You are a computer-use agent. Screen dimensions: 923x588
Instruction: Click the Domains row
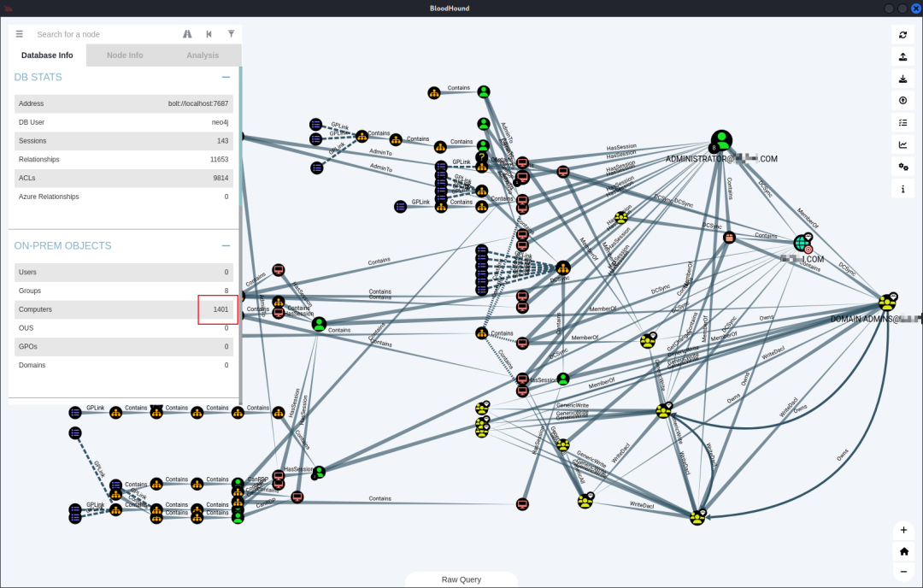point(124,365)
